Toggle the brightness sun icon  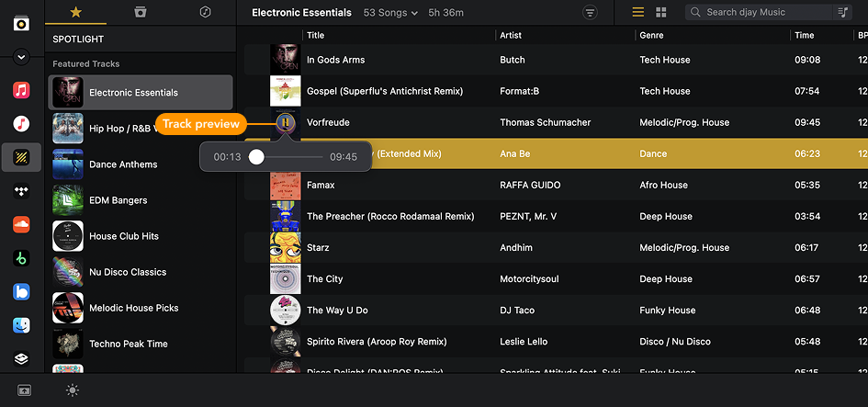(x=73, y=390)
